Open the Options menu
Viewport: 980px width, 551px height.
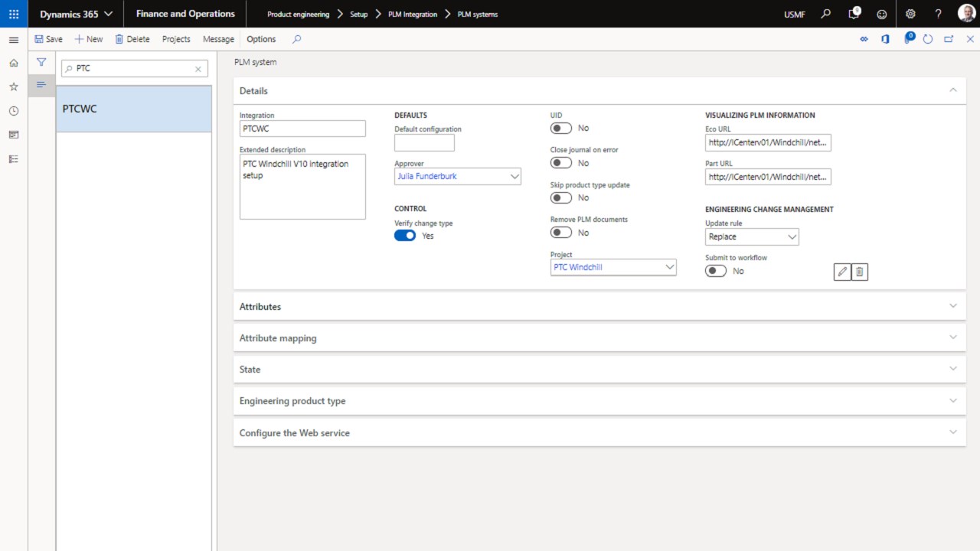(x=261, y=39)
